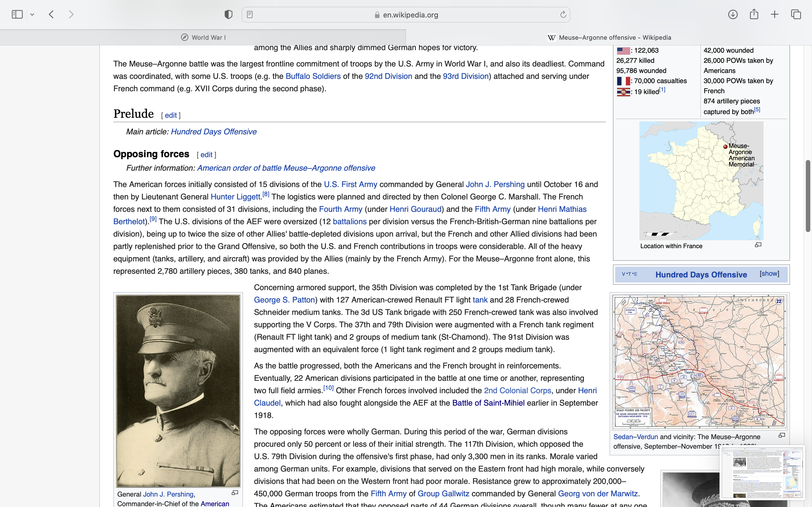
Task: Show the downloads list
Action: coord(733,14)
